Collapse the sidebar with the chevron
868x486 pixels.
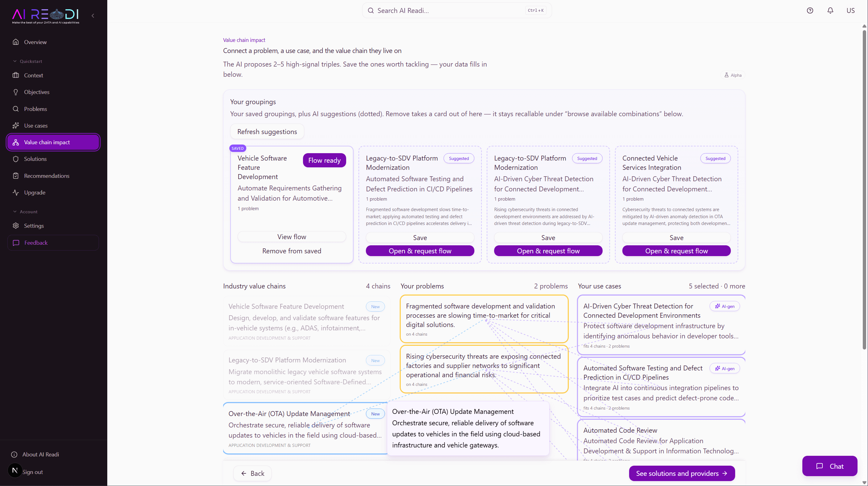[93, 15]
